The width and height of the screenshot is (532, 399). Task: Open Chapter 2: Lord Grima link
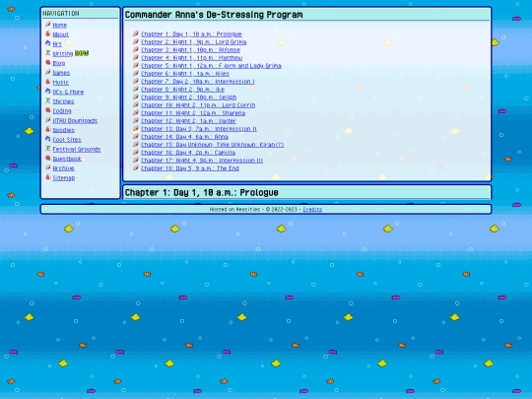point(194,42)
